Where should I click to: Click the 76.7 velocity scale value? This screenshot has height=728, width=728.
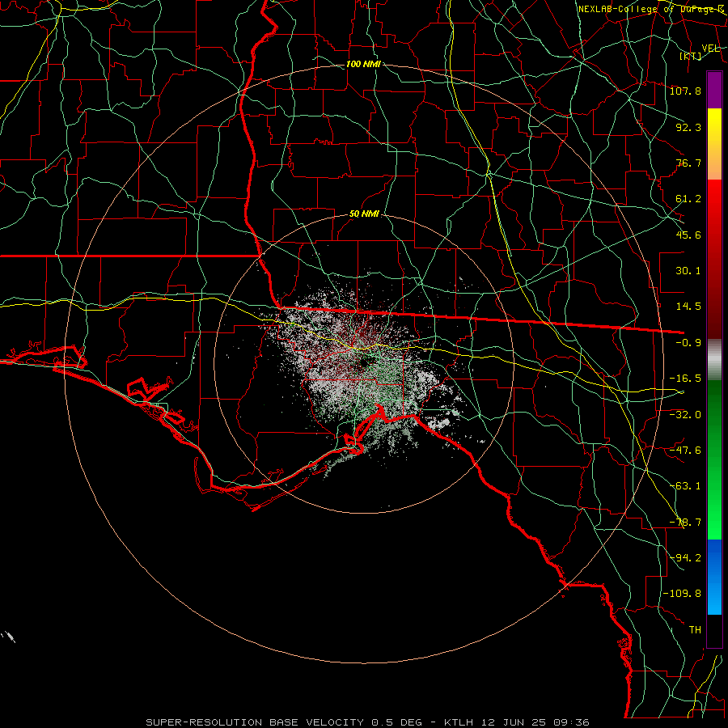[688, 163]
